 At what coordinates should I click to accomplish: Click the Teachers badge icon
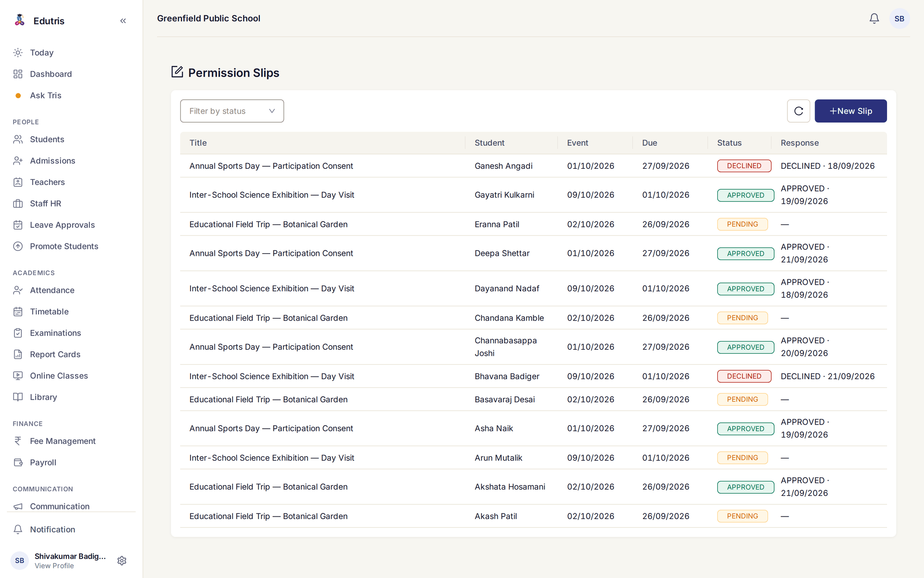(18, 182)
